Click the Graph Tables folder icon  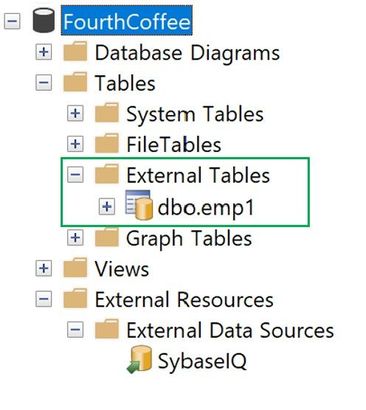(107, 236)
